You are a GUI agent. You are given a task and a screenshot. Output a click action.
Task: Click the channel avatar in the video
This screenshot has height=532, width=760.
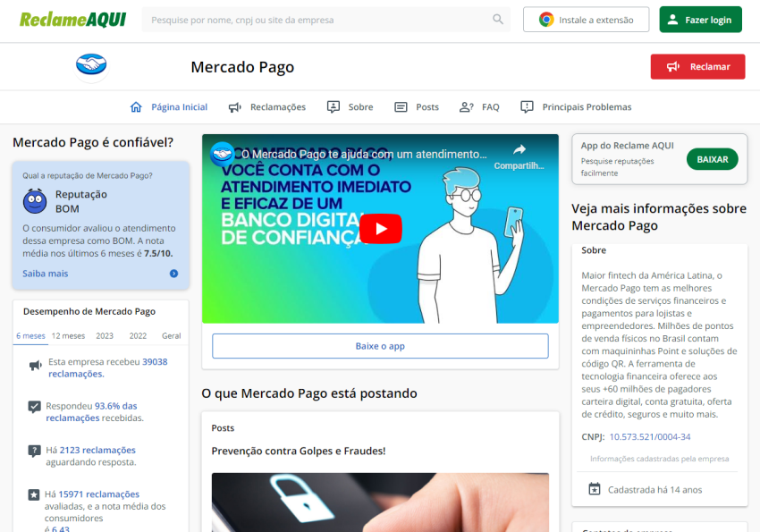[x=222, y=154]
